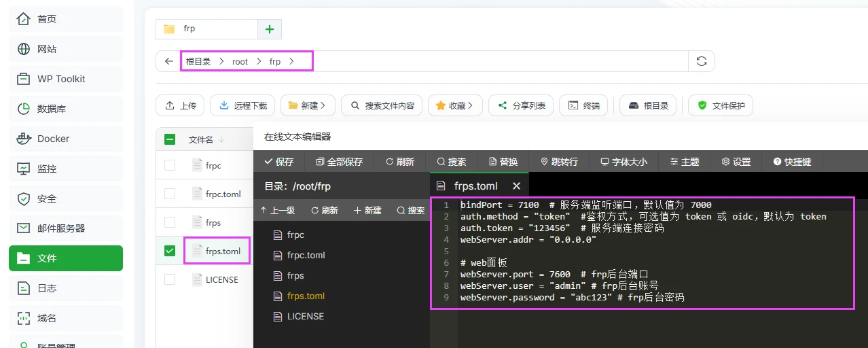Image resolution: width=868 pixels, height=348 pixels.
Task: Click 字体大小 font size in editor
Action: pyautogui.click(x=623, y=162)
